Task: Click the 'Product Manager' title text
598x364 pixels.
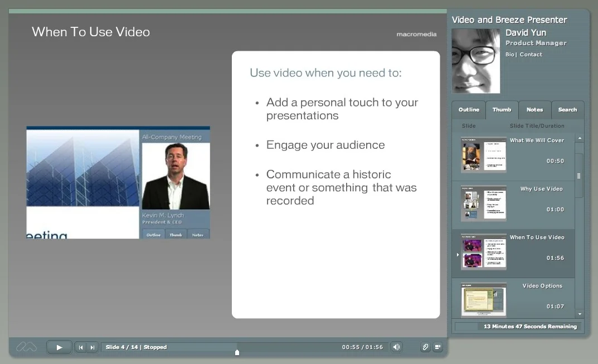Action: click(536, 43)
